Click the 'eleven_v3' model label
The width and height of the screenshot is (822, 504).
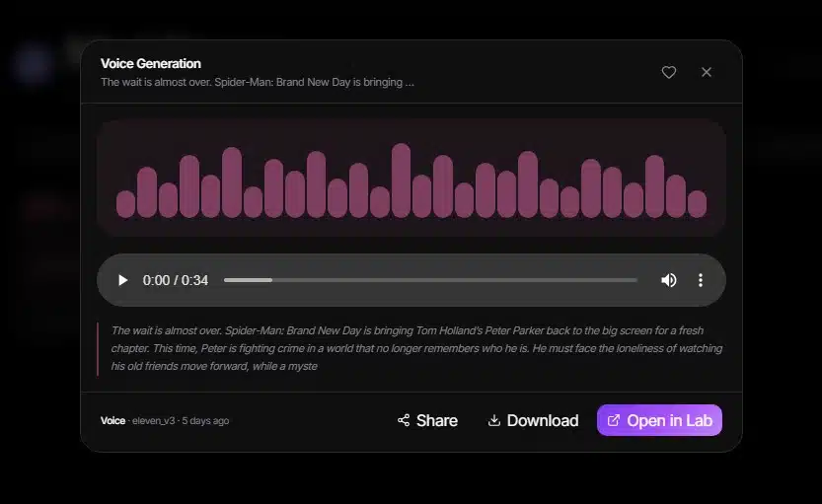click(x=153, y=421)
